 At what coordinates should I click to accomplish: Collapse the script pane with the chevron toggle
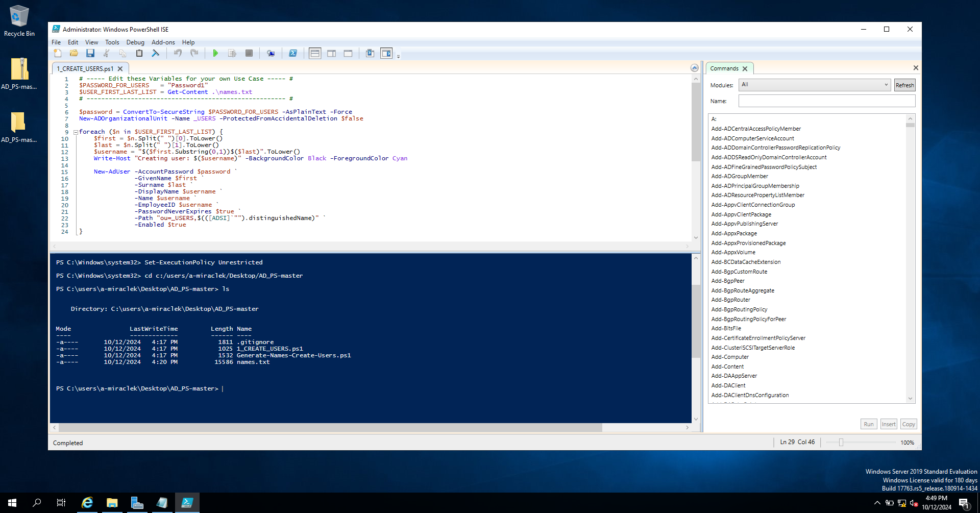[x=694, y=67]
